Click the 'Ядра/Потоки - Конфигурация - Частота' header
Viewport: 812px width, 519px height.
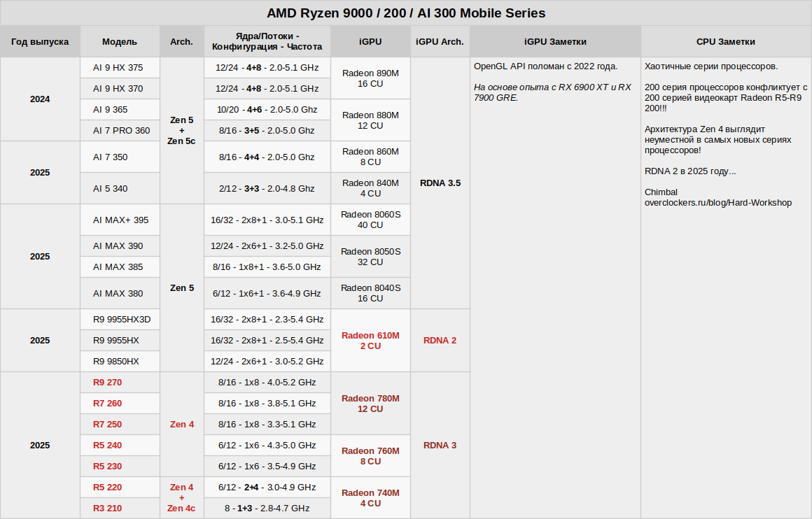[x=267, y=41]
